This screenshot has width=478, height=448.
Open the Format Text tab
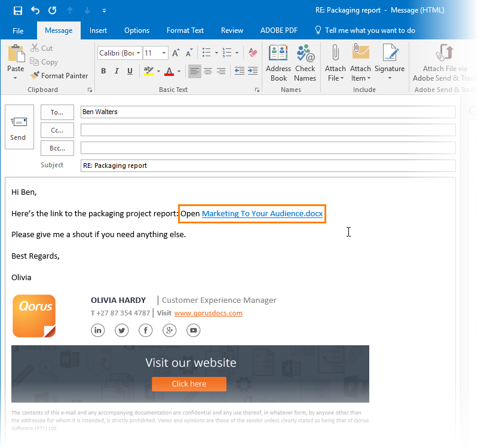tap(185, 30)
